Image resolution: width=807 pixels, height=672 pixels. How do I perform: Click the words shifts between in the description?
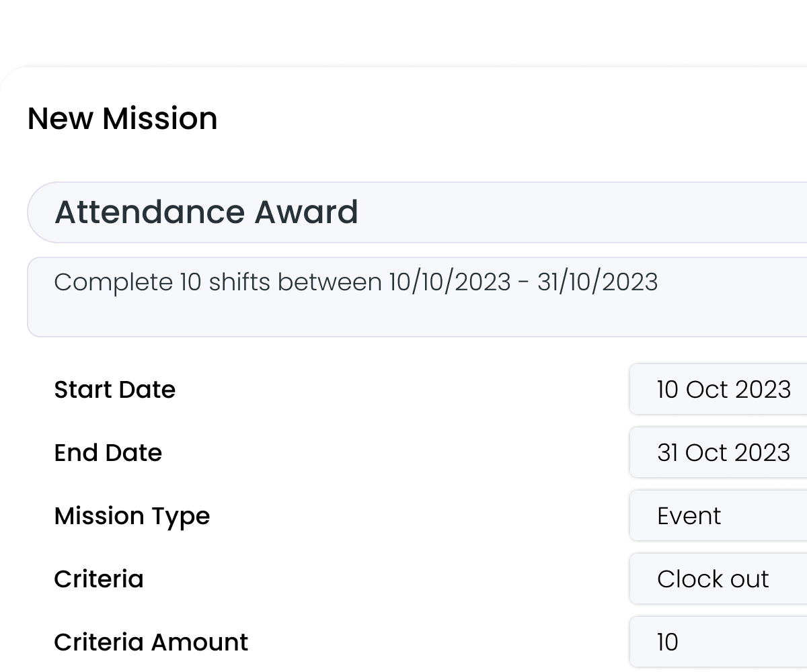tap(295, 282)
